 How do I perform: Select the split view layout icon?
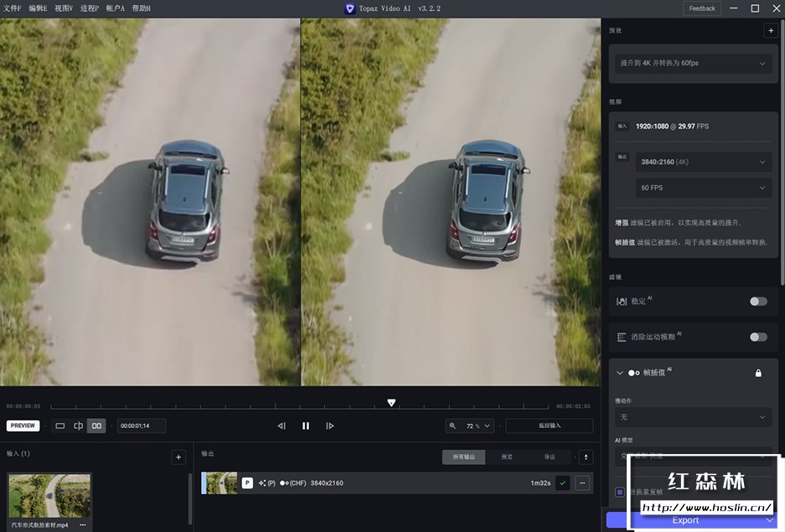coord(79,426)
